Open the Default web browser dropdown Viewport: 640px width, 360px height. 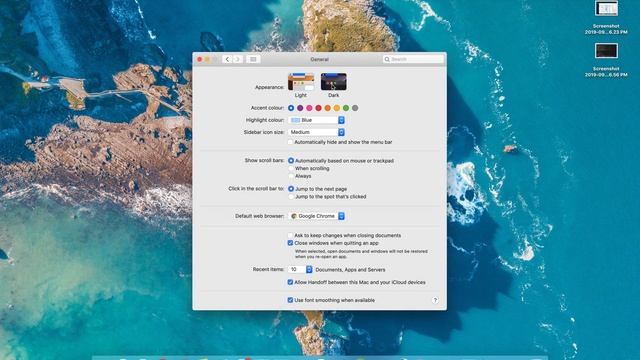pyautogui.click(x=317, y=216)
